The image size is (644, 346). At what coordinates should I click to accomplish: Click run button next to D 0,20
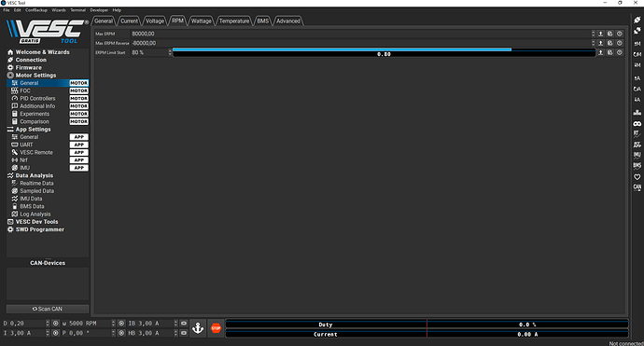[56, 324]
